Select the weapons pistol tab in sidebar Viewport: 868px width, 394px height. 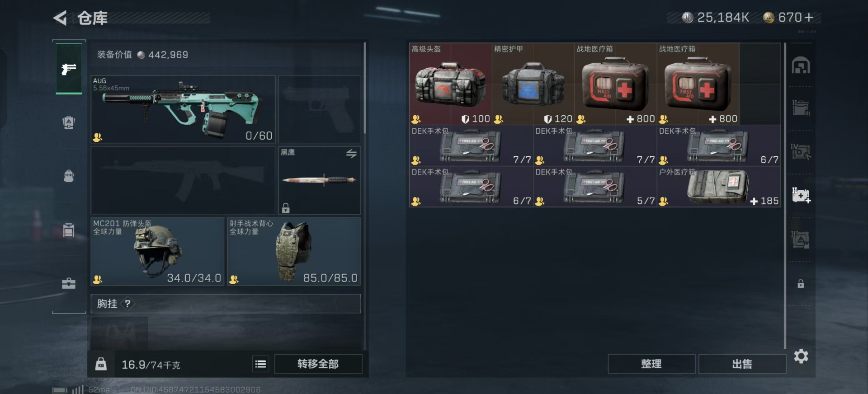(x=69, y=69)
